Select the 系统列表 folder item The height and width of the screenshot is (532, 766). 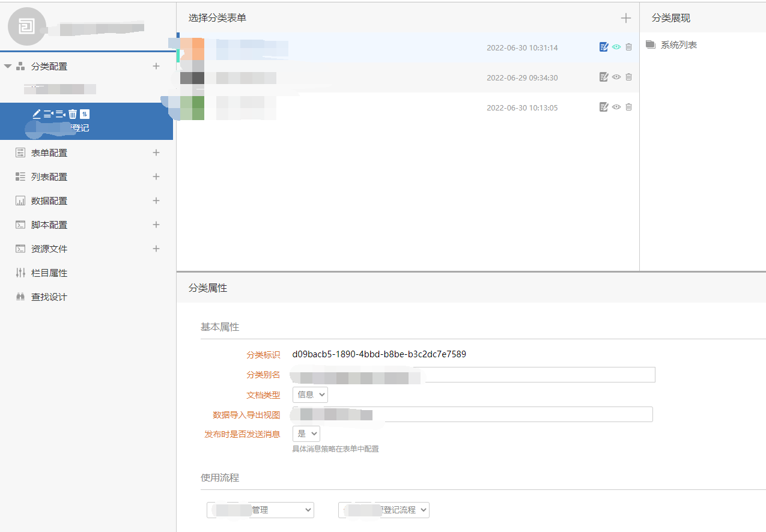678,44
